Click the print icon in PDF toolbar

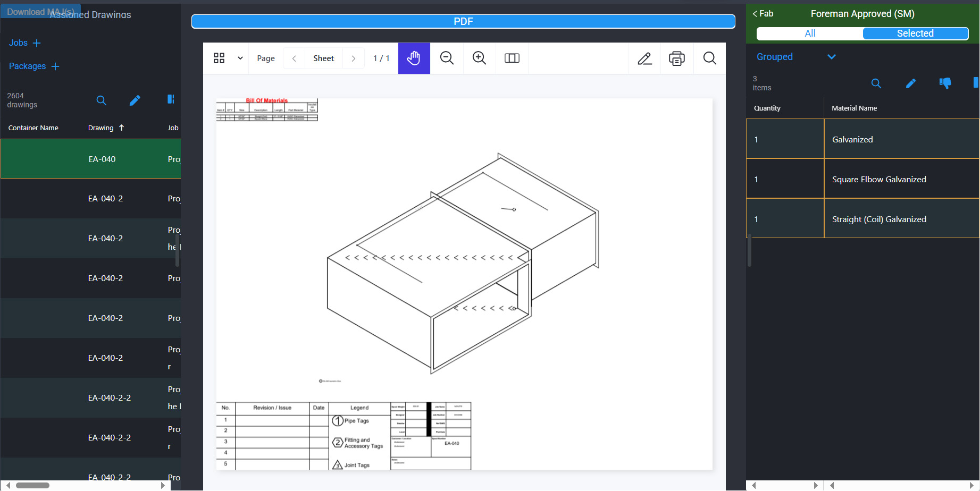point(676,58)
